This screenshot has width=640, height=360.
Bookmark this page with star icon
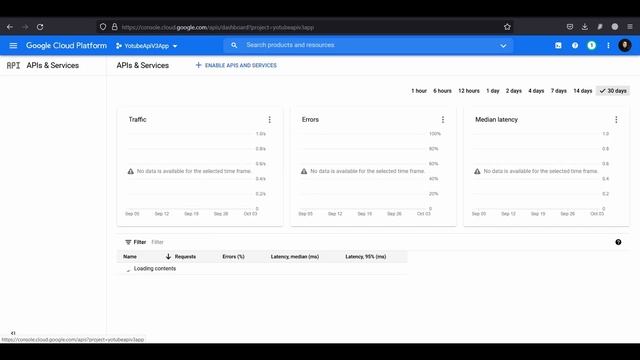tap(507, 27)
